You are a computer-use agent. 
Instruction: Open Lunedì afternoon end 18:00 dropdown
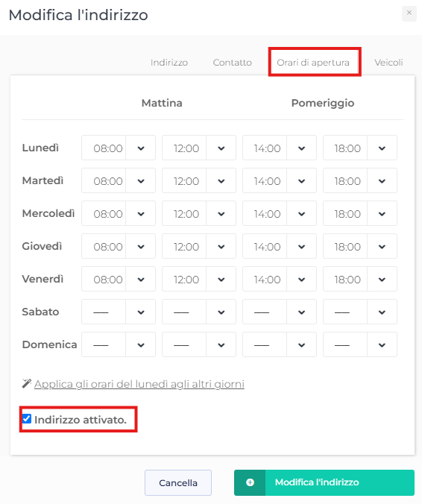360,148
